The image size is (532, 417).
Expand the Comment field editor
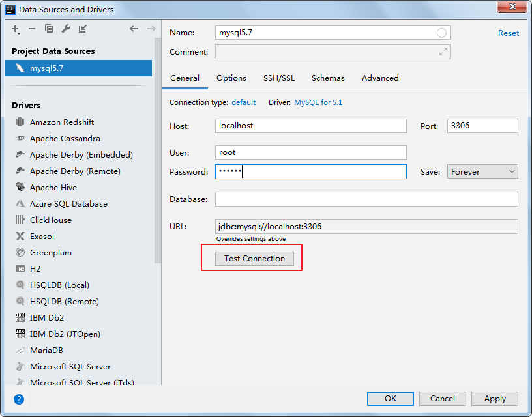pyautogui.click(x=443, y=52)
